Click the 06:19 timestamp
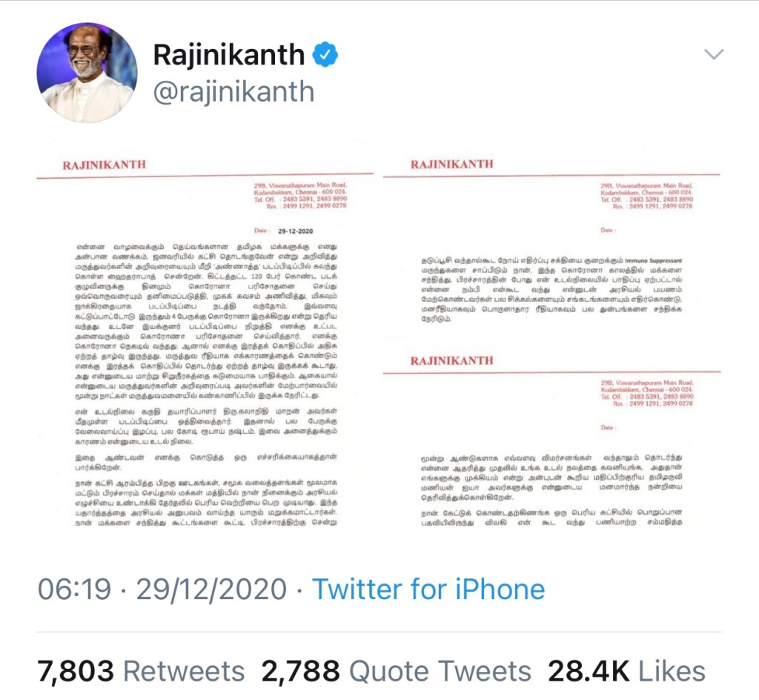Image resolution: width=759 pixels, height=700 pixels. point(75,590)
